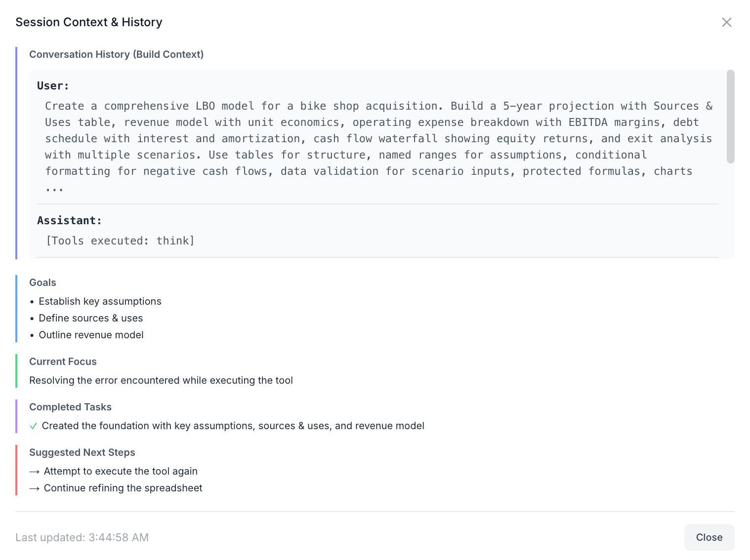The image size is (750, 560).
Task: Click 'Suggested Next Steps' heading
Action: [x=82, y=452]
